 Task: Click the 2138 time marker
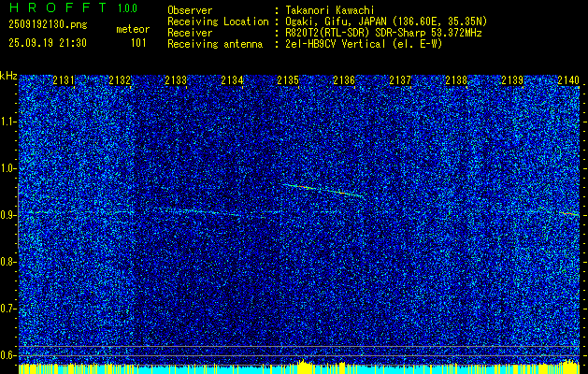(456, 79)
